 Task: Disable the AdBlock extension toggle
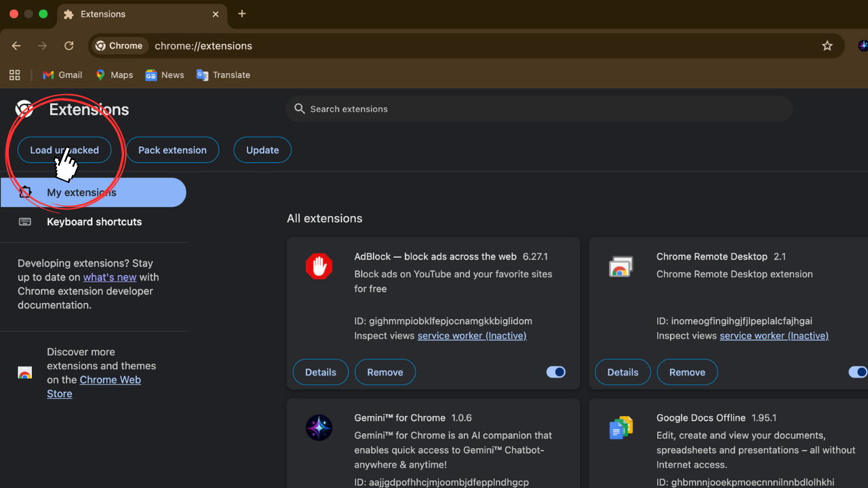(x=555, y=371)
